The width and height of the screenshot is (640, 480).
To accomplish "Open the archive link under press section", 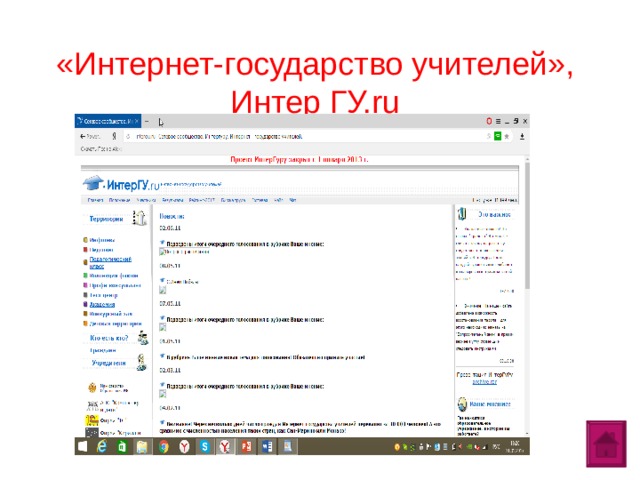I will [484, 382].
